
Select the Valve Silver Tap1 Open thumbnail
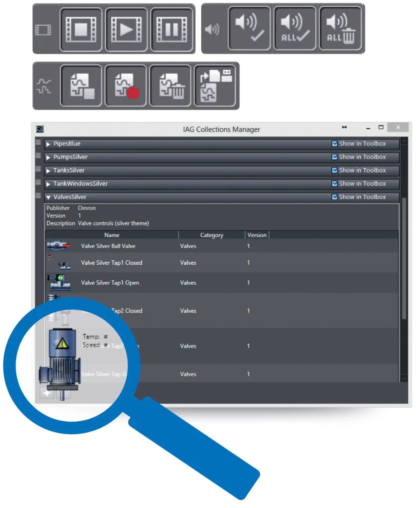[59, 283]
